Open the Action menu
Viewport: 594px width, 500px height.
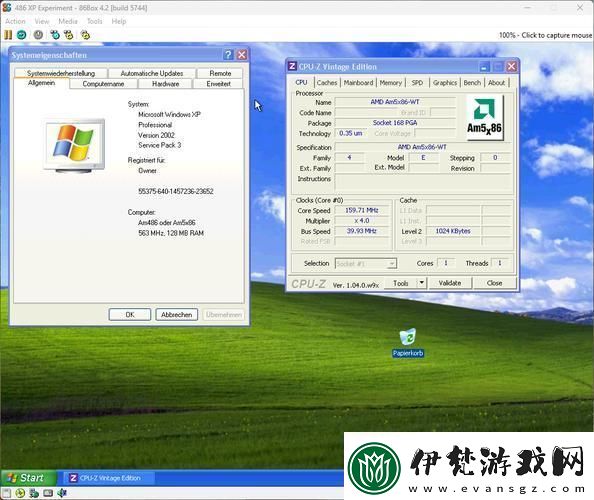point(15,21)
